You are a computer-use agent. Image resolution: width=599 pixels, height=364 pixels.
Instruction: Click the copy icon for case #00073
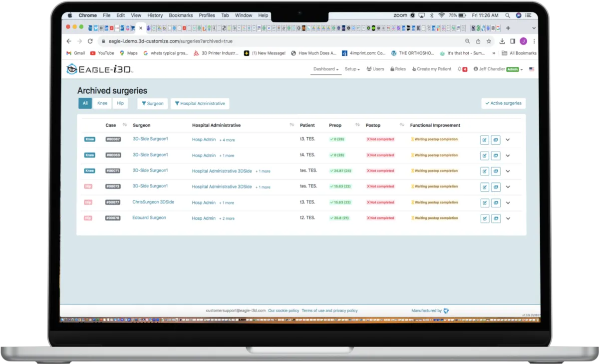[496, 187]
